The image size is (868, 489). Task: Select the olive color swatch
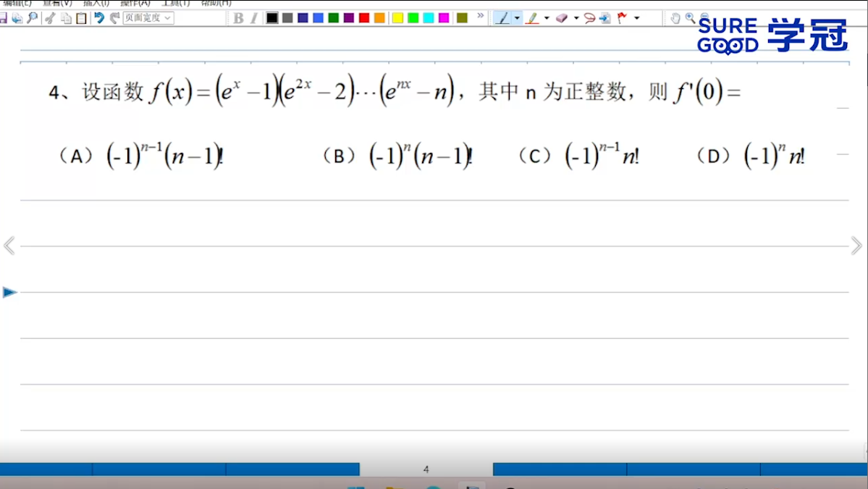point(462,18)
